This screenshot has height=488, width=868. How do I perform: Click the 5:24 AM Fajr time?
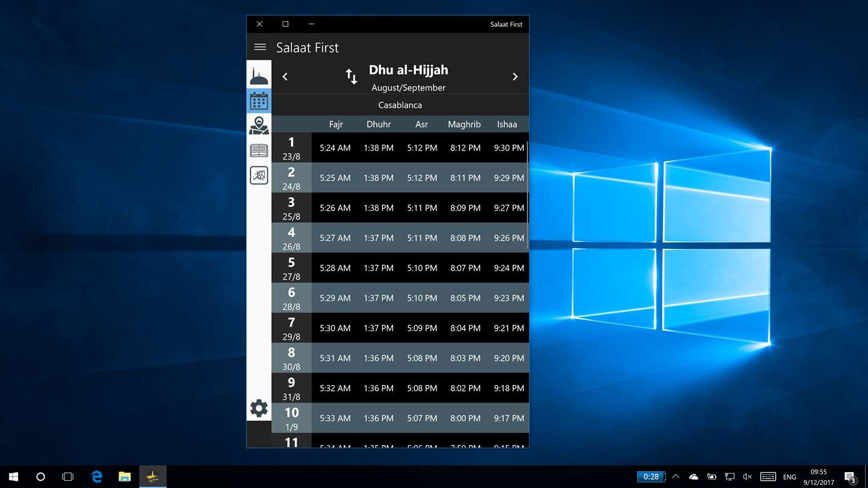tap(335, 148)
